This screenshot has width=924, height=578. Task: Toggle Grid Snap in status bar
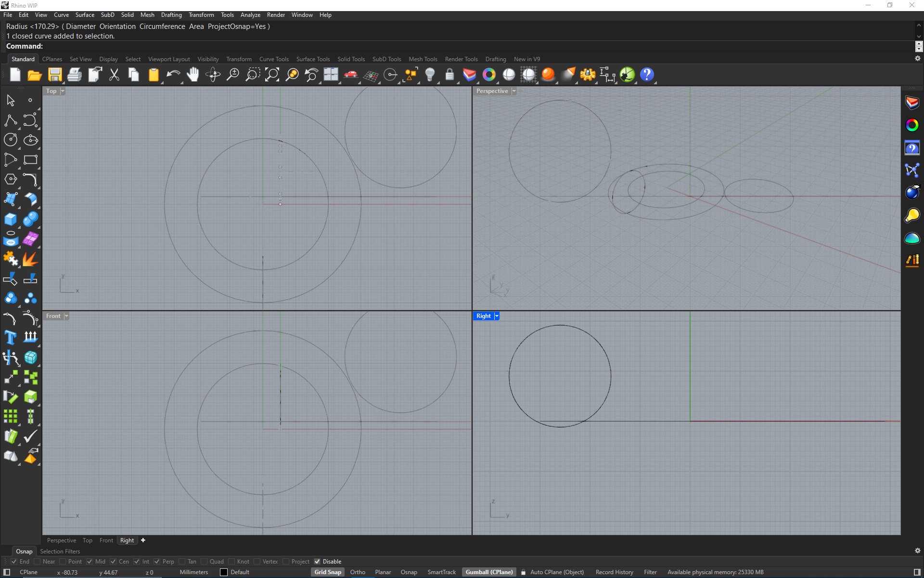(328, 572)
